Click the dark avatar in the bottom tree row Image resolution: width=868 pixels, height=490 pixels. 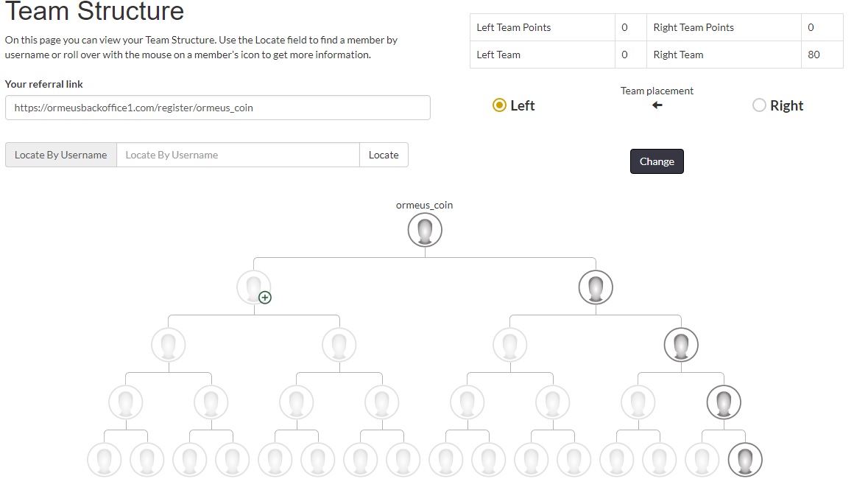745,460
